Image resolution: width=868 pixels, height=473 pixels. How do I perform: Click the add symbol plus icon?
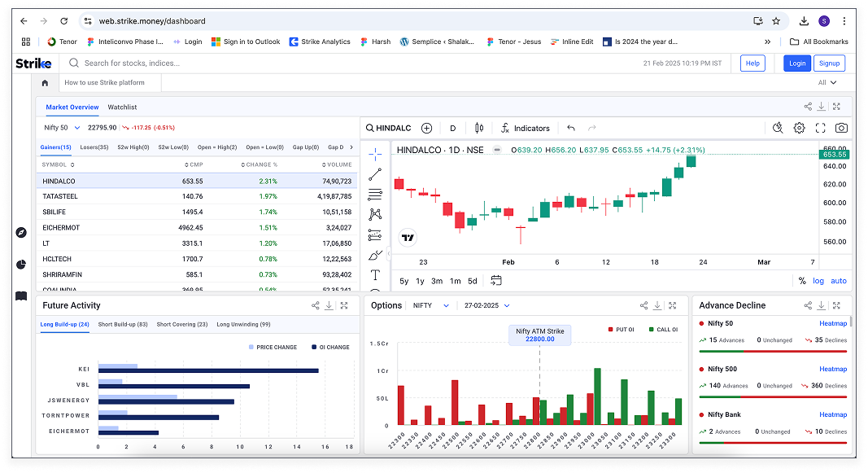click(x=426, y=128)
